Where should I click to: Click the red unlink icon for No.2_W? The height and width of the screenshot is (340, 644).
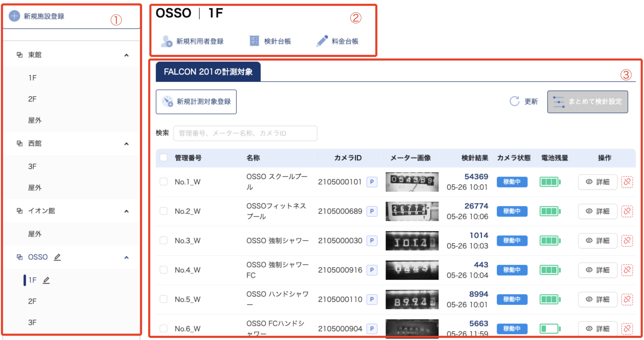click(x=627, y=211)
